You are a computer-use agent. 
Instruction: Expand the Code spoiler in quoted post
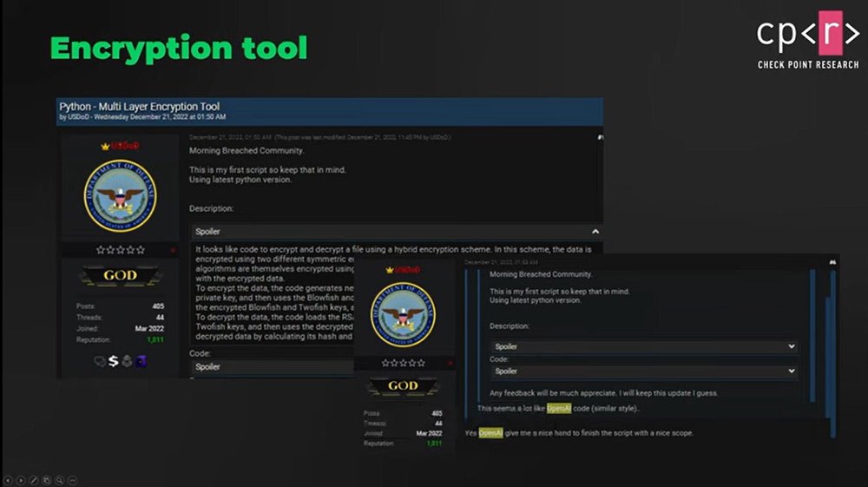(x=642, y=371)
